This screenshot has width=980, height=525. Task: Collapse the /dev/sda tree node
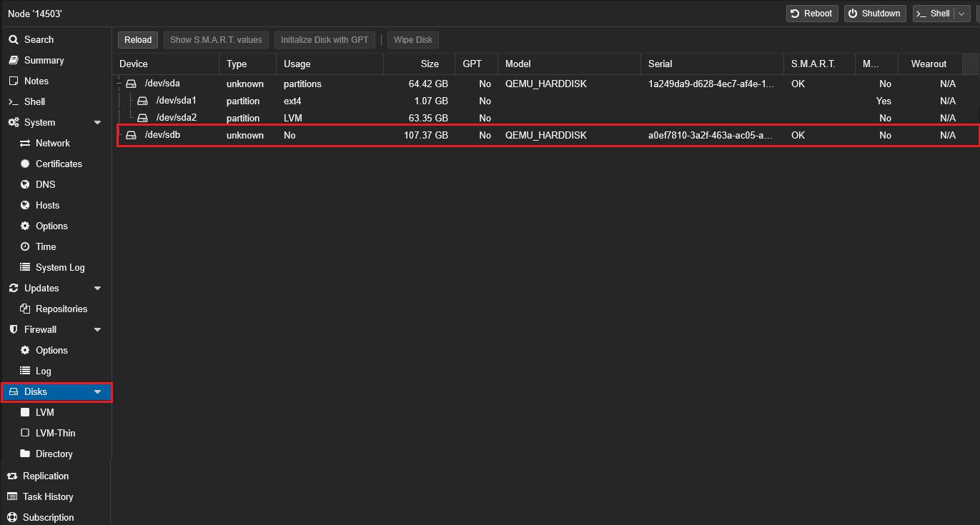119,84
